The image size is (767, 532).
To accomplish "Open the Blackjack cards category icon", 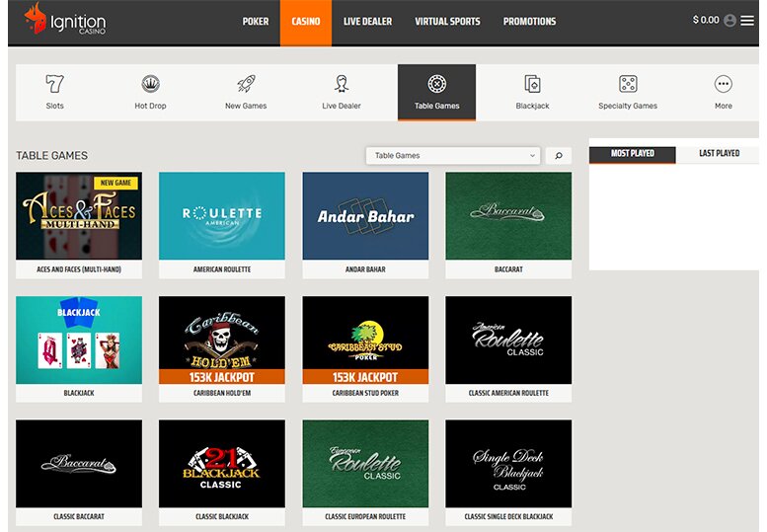I will pos(532,84).
